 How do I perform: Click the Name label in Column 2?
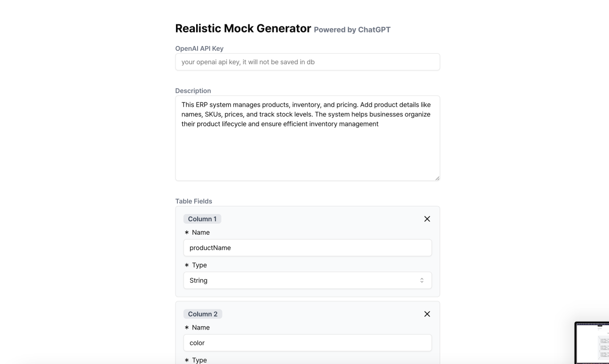pyautogui.click(x=200, y=328)
